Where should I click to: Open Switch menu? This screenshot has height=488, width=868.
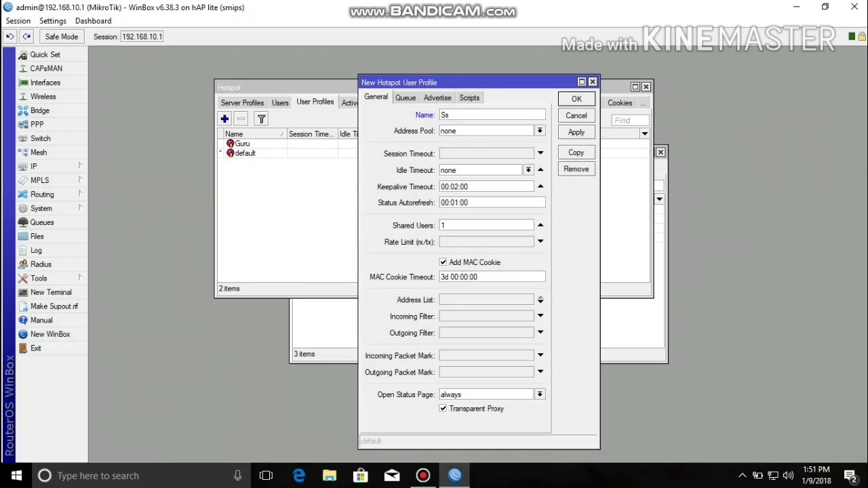[40, 138]
